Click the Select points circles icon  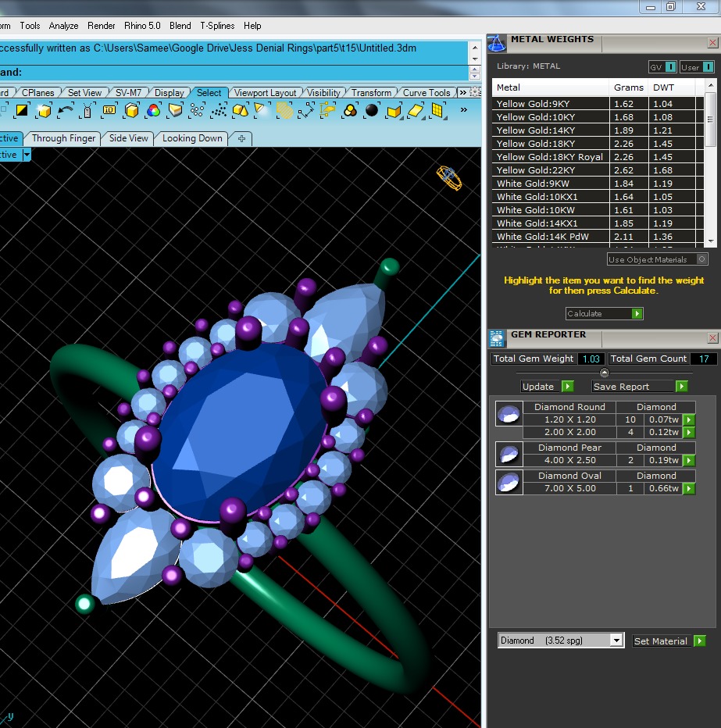point(197,110)
